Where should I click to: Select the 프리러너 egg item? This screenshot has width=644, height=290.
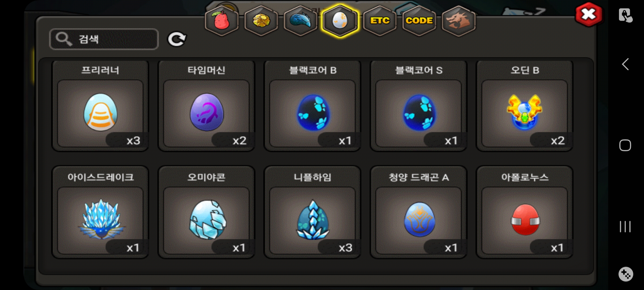100,106
